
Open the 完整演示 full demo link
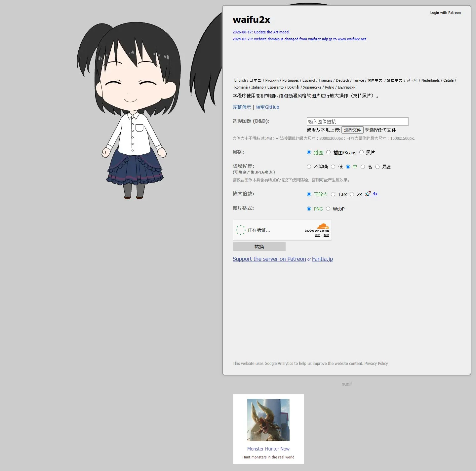tap(242, 107)
